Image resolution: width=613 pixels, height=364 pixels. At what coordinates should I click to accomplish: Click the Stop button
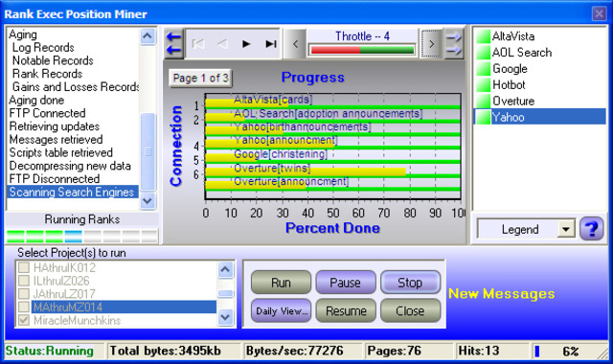(410, 283)
